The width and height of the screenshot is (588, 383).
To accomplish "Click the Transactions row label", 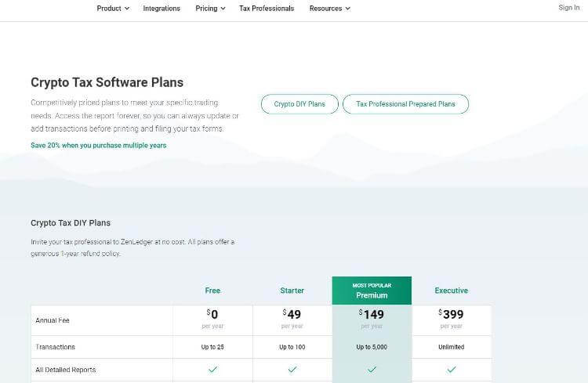I will (x=55, y=347).
